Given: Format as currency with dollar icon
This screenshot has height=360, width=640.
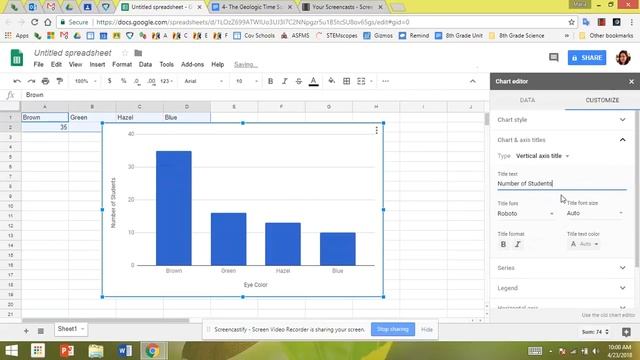Looking at the screenshot, I should coord(109,81).
